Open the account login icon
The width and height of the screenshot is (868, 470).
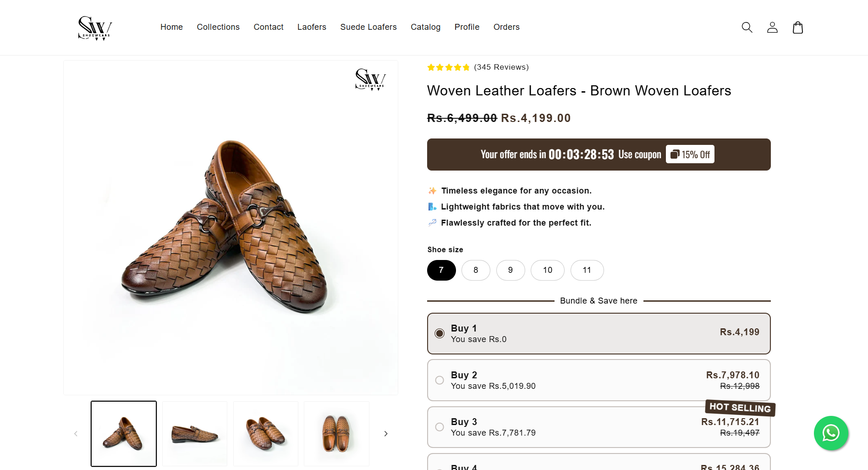772,28
